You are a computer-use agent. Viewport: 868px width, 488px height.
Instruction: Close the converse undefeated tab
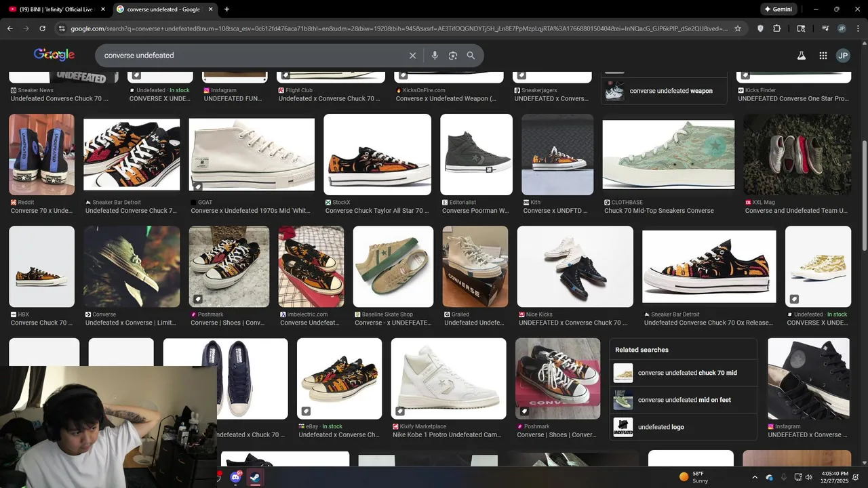coord(210,9)
